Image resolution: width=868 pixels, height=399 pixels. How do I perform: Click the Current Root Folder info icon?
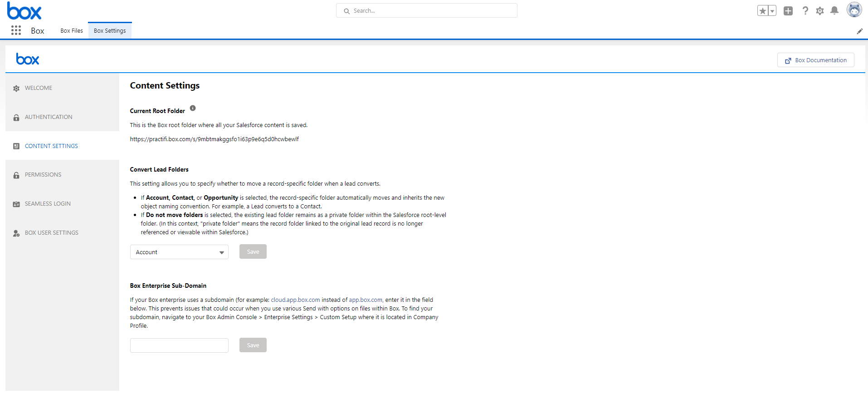pyautogui.click(x=193, y=108)
